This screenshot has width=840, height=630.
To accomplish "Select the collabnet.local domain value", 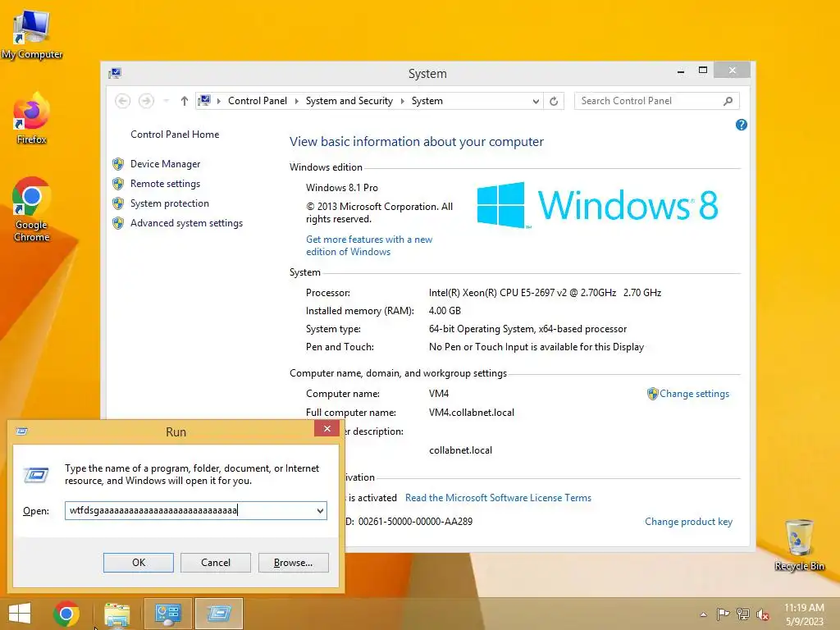I will point(460,450).
